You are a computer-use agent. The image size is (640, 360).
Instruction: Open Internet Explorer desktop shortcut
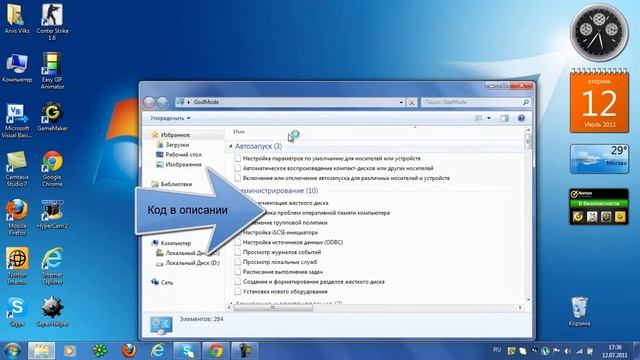point(52,266)
